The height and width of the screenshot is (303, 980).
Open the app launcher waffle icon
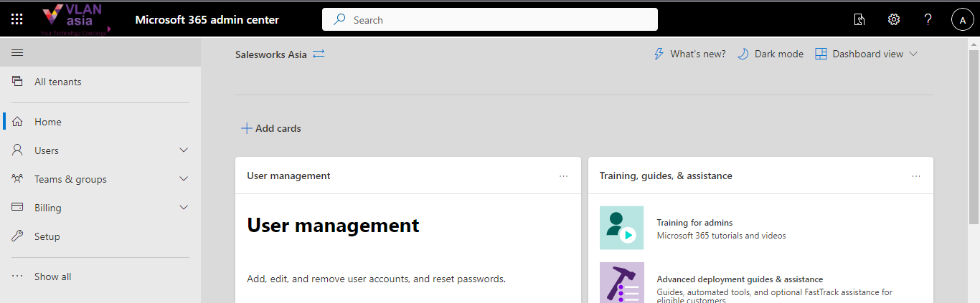click(17, 19)
